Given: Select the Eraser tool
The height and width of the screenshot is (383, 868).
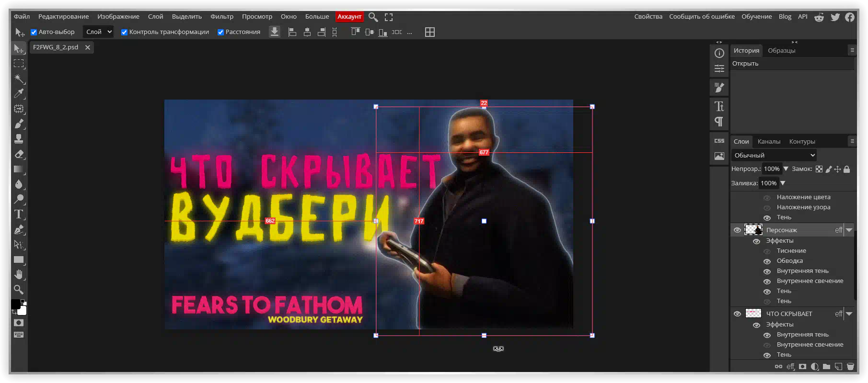Looking at the screenshot, I should click(x=19, y=154).
